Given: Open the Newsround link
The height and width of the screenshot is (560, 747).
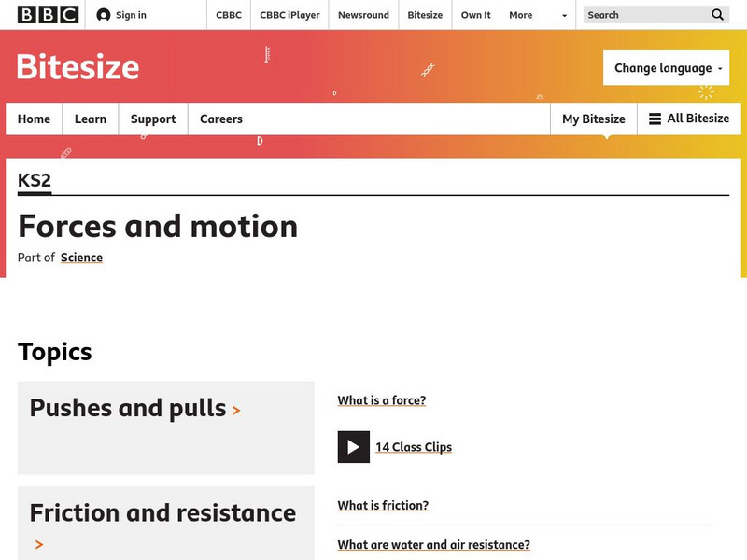Looking at the screenshot, I should pyautogui.click(x=364, y=15).
